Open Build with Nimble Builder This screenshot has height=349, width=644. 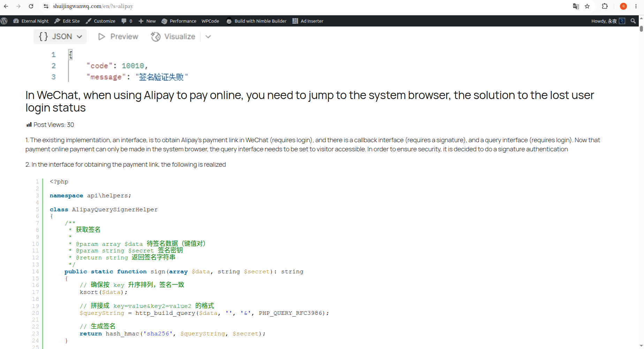256,21
